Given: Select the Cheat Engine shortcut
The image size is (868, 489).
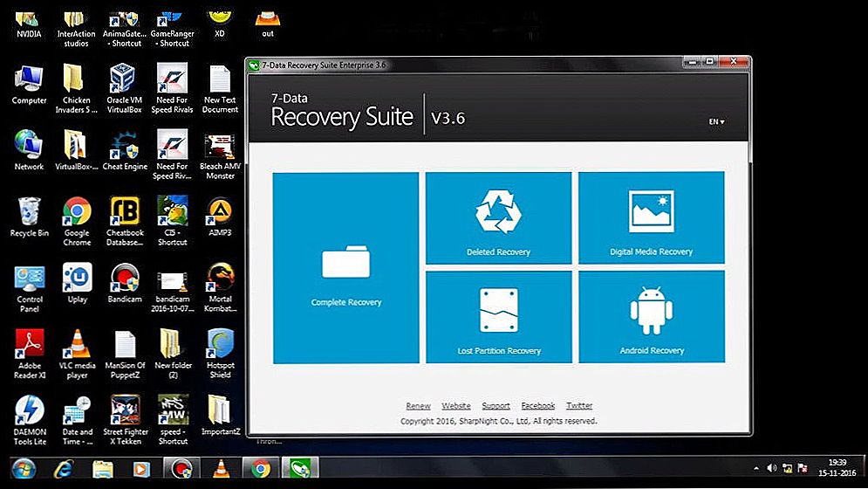Looking at the screenshot, I should (125, 150).
